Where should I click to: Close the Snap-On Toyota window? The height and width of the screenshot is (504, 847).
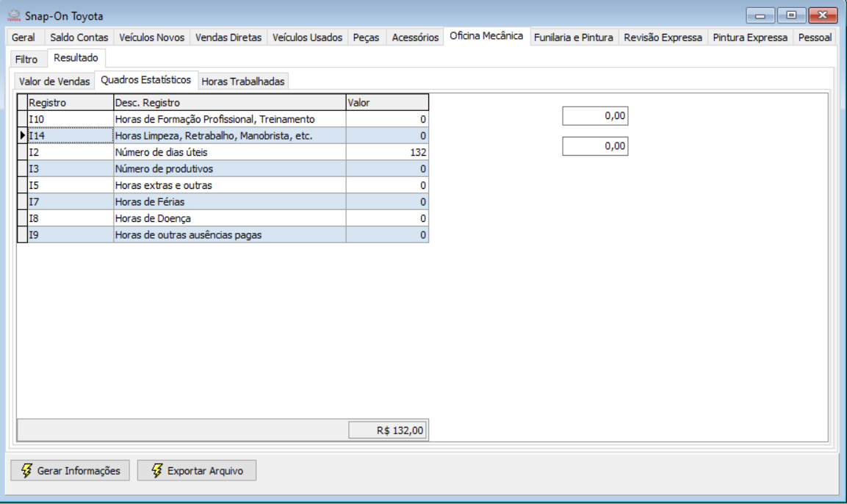click(823, 15)
